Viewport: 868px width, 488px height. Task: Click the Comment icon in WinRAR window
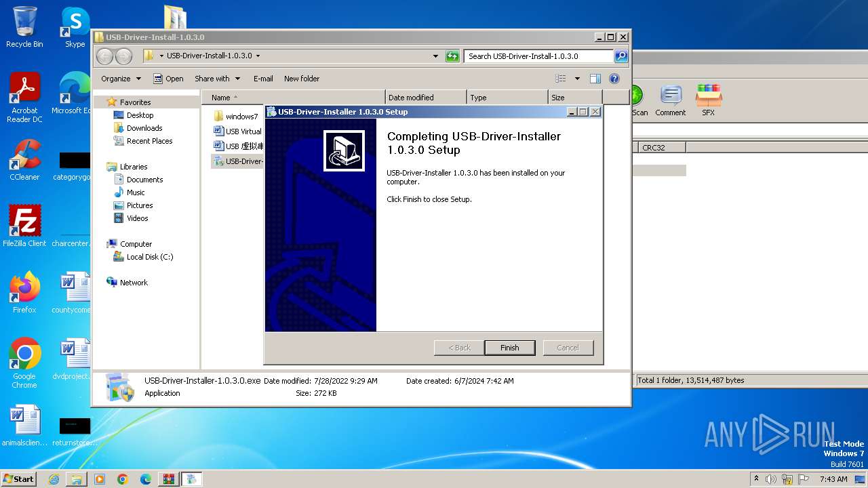coord(670,100)
